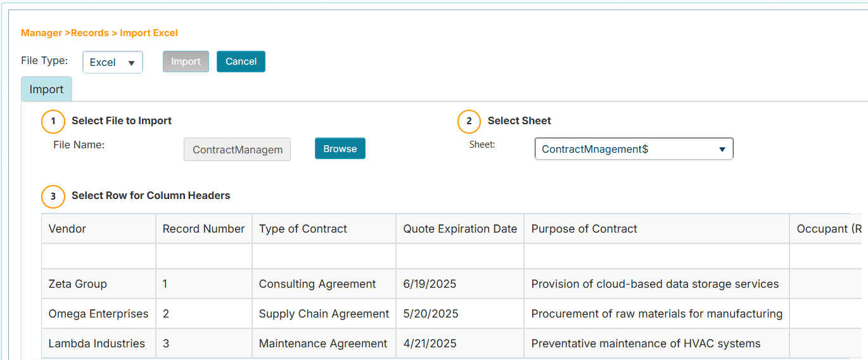This screenshot has height=360, width=868.
Task: Select the Record Number header cell
Action: click(203, 229)
